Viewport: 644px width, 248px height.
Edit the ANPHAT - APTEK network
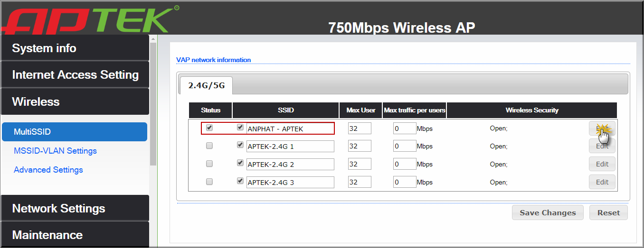coord(602,129)
